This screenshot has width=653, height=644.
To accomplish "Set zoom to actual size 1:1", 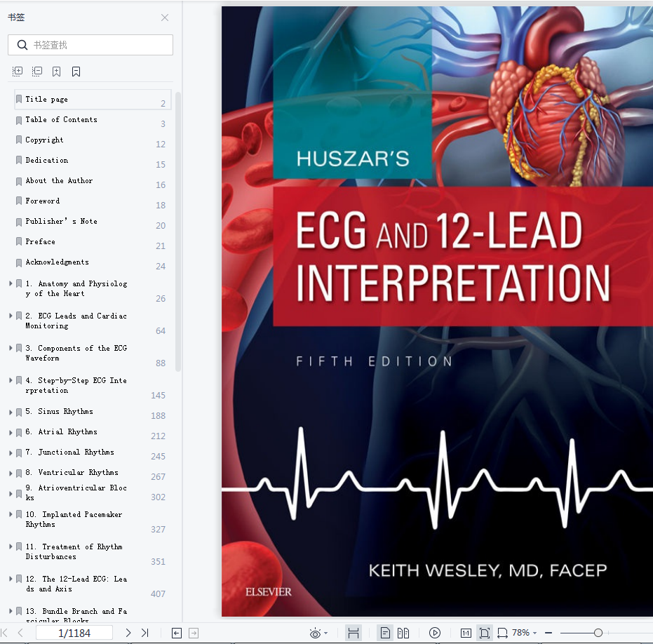I will tap(466, 633).
